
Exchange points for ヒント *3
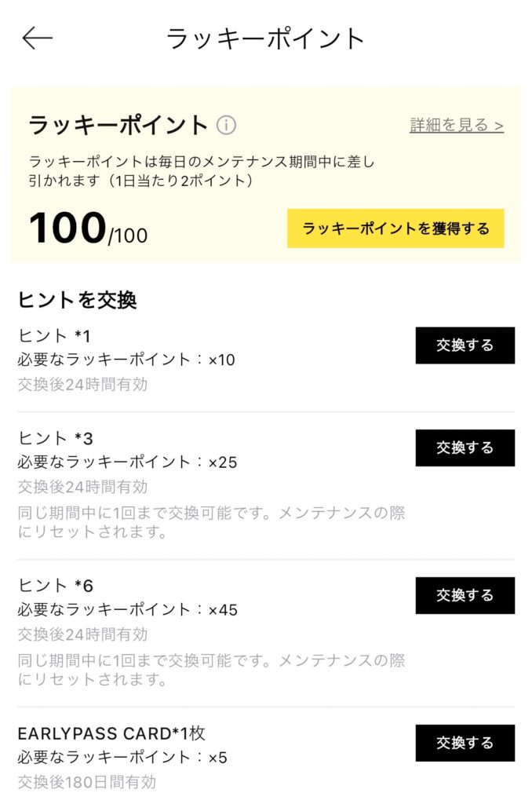465,448
